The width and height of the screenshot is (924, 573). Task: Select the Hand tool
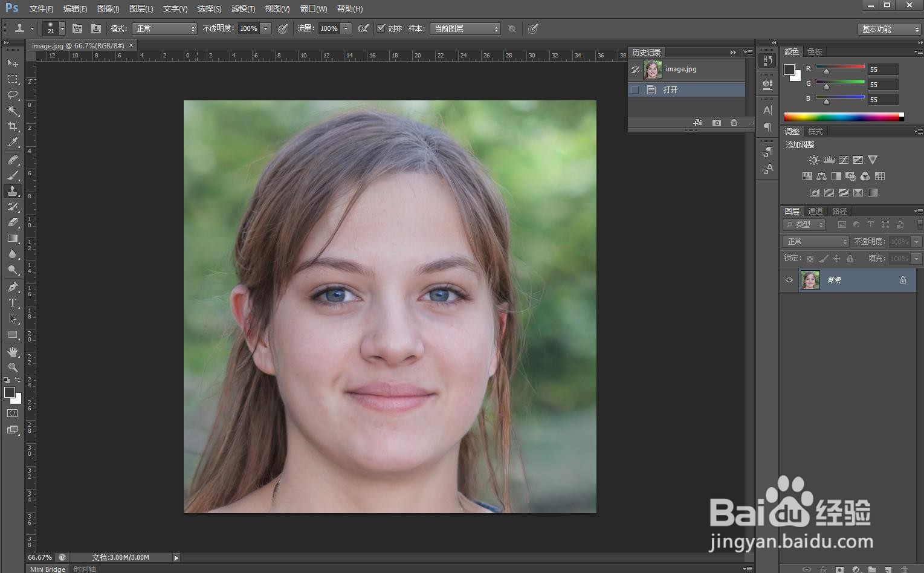click(x=13, y=352)
